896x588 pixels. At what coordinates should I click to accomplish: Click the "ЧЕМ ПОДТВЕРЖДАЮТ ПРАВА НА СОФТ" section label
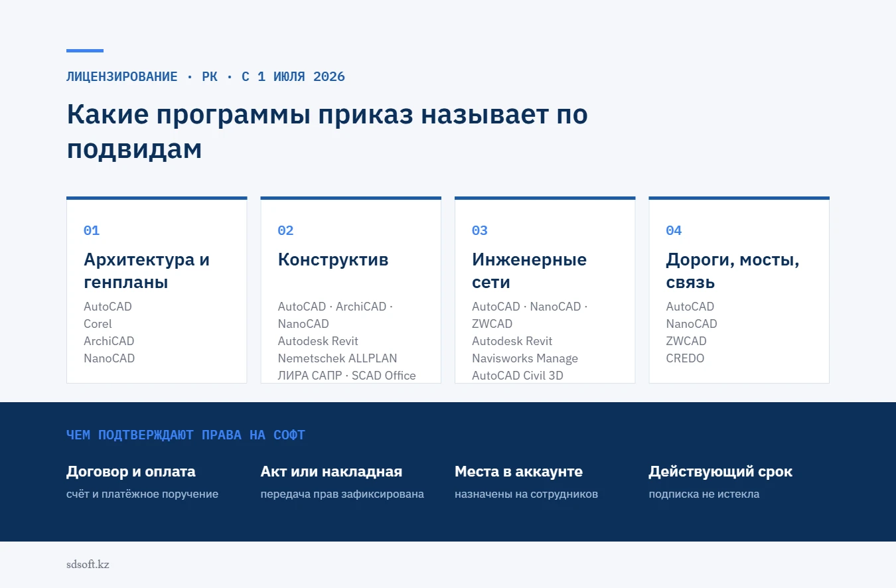point(186,435)
